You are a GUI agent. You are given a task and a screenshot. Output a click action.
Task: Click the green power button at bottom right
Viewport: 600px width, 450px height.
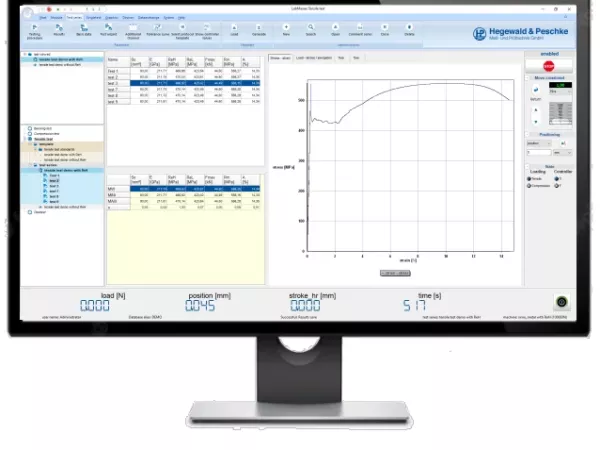pyautogui.click(x=562, y=301)
